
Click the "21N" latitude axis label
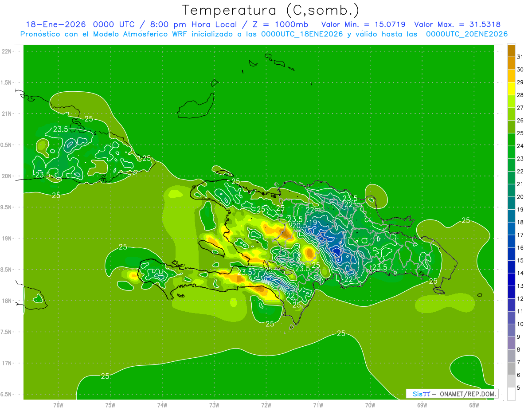(x=7, y=114)
